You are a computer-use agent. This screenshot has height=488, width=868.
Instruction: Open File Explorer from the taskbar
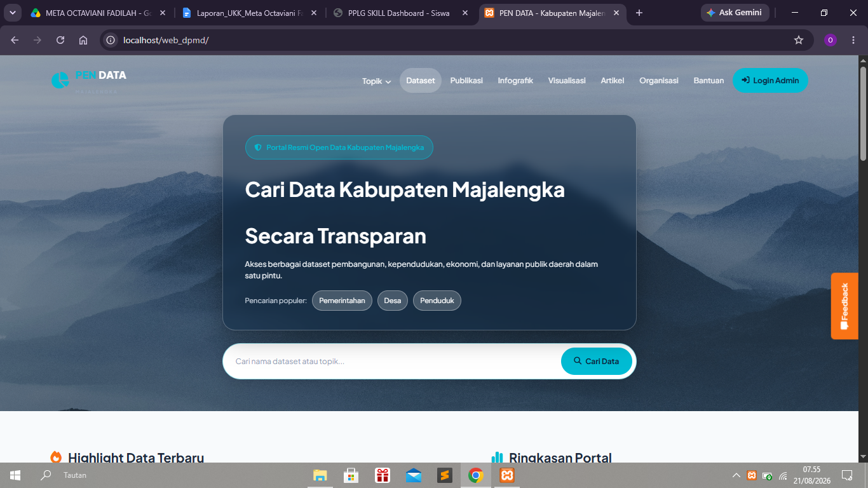[320, 475]
